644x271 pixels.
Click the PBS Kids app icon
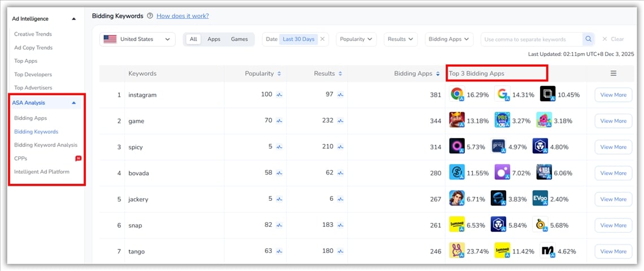point(502,121)
